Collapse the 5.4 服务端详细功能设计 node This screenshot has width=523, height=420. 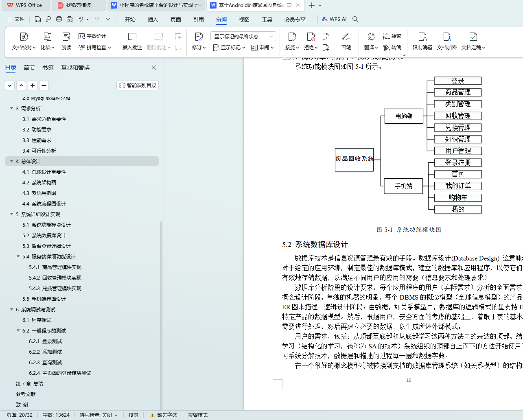(18, 256)
